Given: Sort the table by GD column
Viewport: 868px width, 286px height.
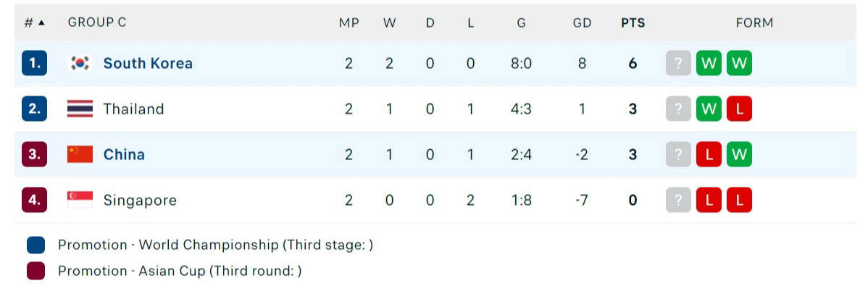Looking at the screenshot, I should coord(582,22).
